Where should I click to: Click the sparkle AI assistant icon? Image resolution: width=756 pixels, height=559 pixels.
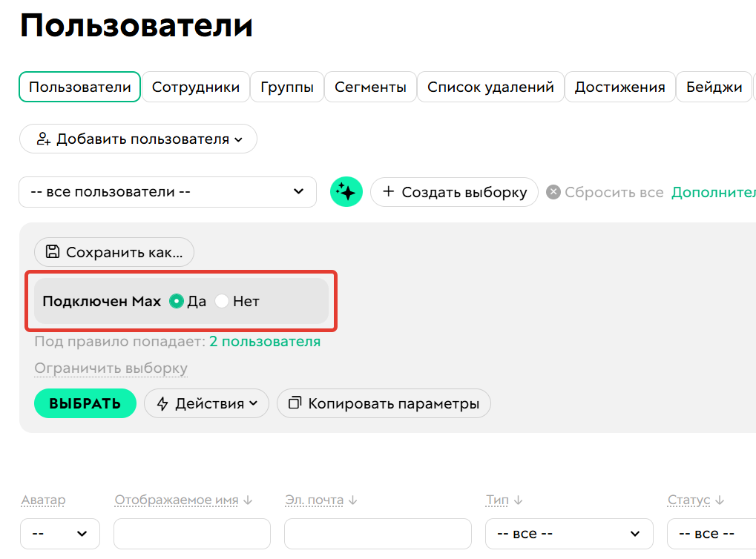[346, 192]
